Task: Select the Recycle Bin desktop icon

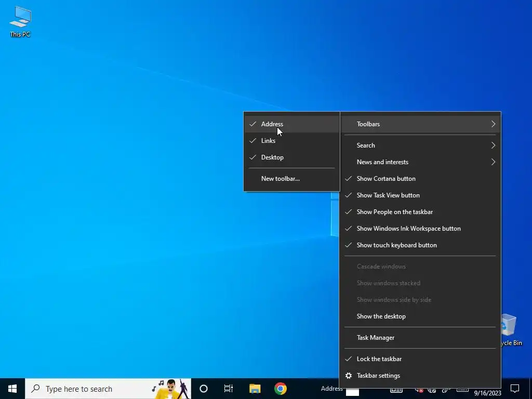Action: 511,330
